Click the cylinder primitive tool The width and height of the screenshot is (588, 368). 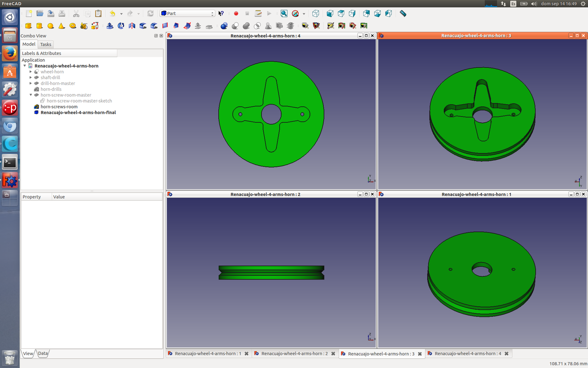tap(40, 26)
